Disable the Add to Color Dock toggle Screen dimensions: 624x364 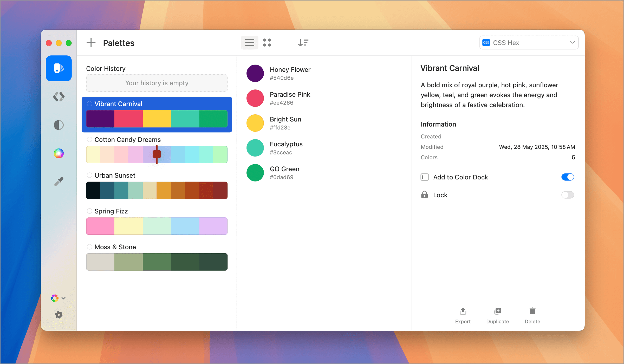[x=568, y=177]
